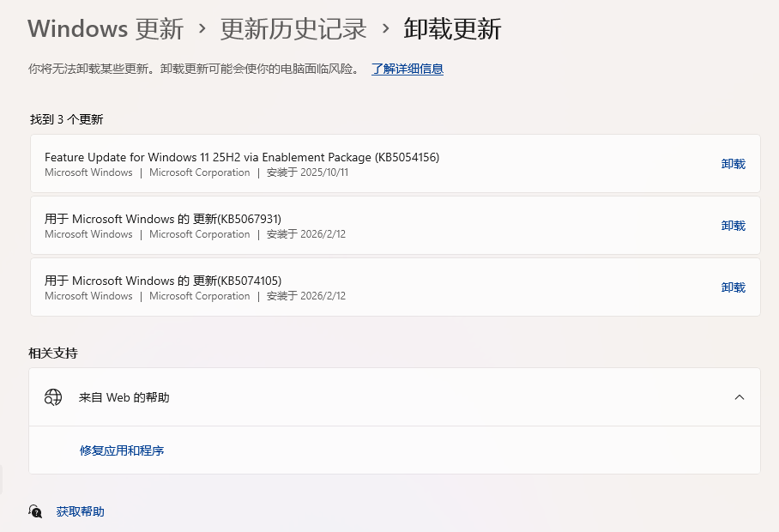Screen dimensions: 779x532
Task: Click the KB5074105 update row
Action: click(343, 287)
